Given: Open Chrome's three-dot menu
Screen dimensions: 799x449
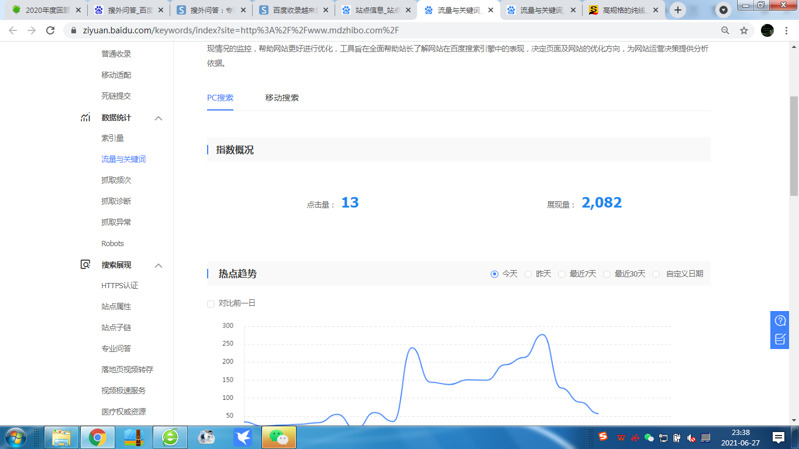Looking at the screenshot, I should 786,31.
